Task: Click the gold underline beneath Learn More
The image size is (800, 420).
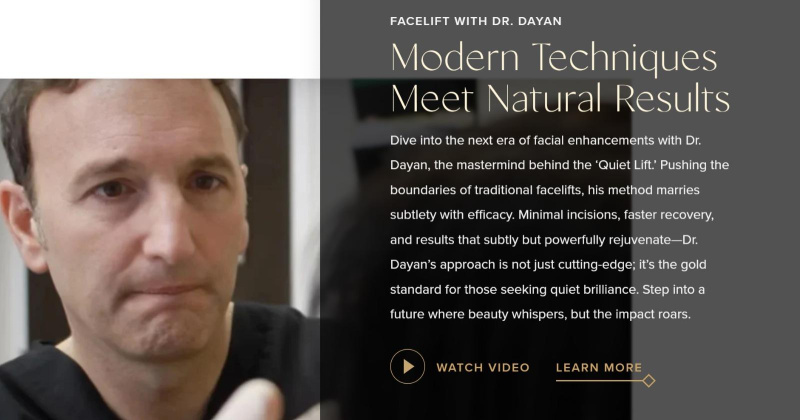Action: [599, 381]
